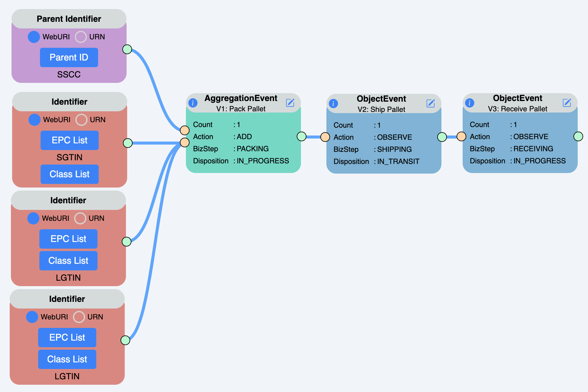Select the AggregationEvent node title header
Viewport: 588px width, 392px height.
(241, 98)
